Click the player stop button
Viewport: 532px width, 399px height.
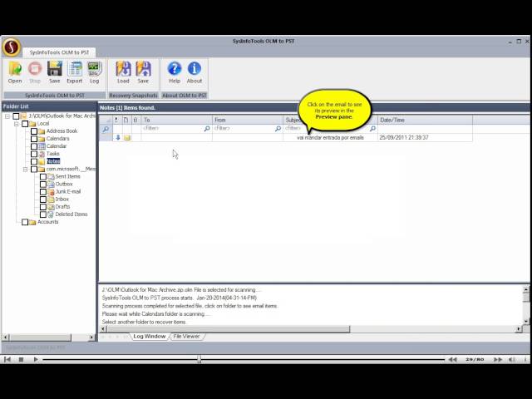pyautogui.click(x=21, y=359)
